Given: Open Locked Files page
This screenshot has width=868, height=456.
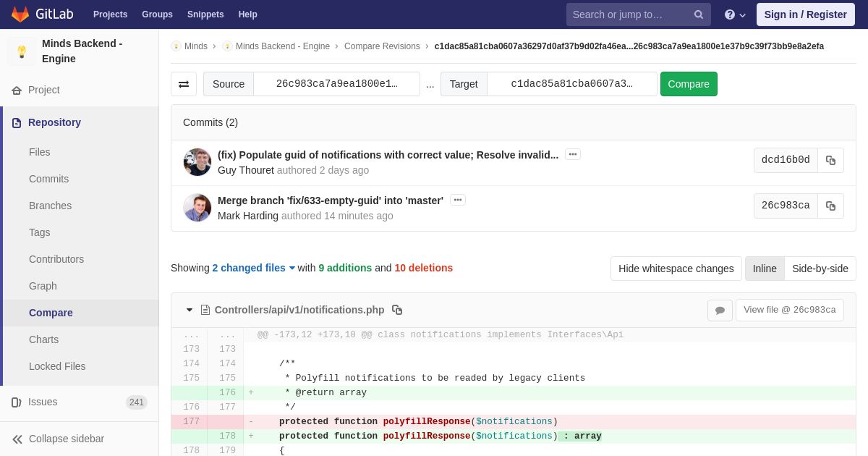Looking at the screenshot, I should point(57,366).
